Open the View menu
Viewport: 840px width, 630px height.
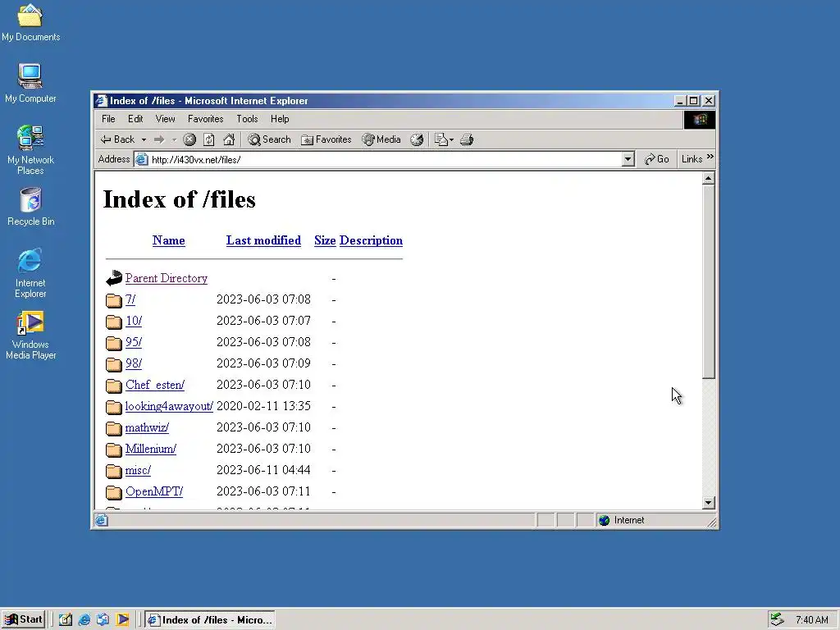[166, 119]
